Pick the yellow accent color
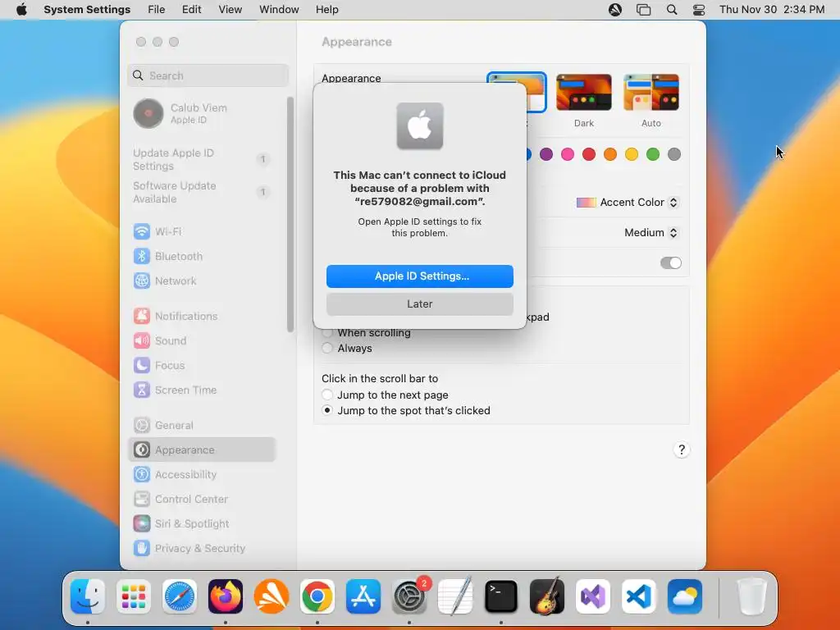 tap(632, 154)
